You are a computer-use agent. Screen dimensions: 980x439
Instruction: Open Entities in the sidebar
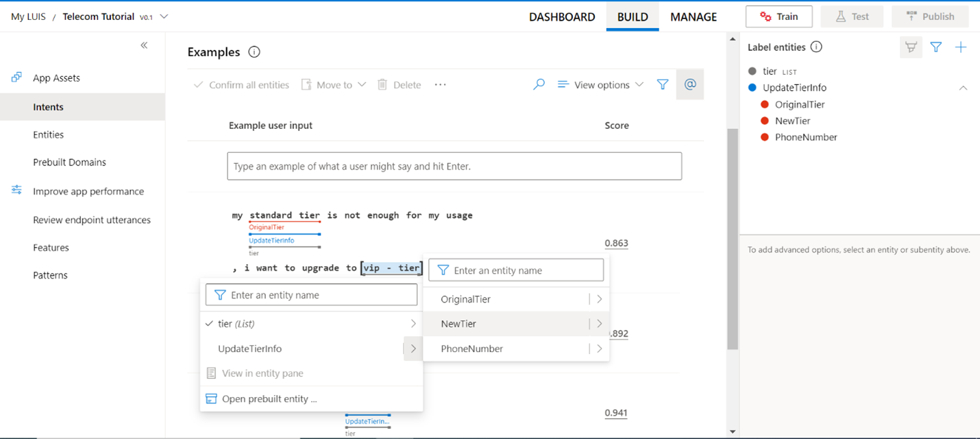pyautogui.click(x=48, y=134)
